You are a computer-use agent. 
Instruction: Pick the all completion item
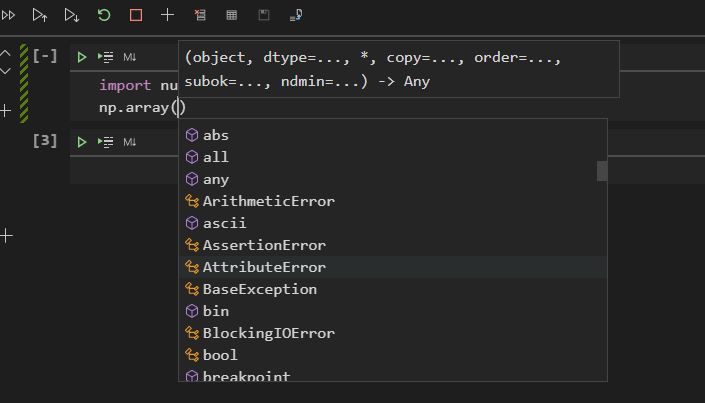tap(393, 157)
